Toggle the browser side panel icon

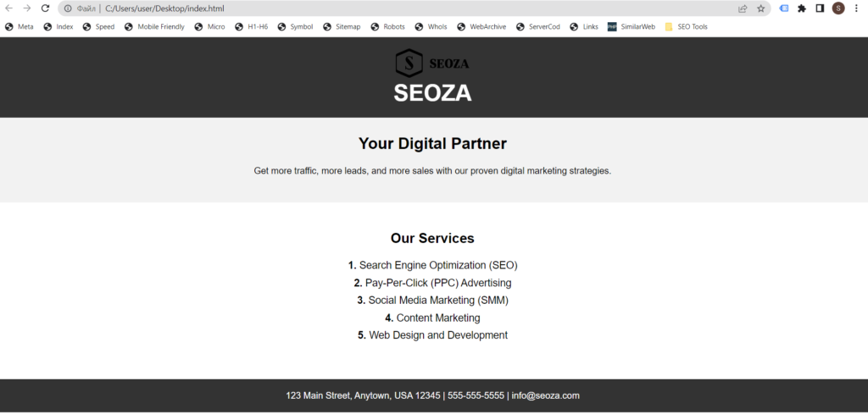coord(820,8)
